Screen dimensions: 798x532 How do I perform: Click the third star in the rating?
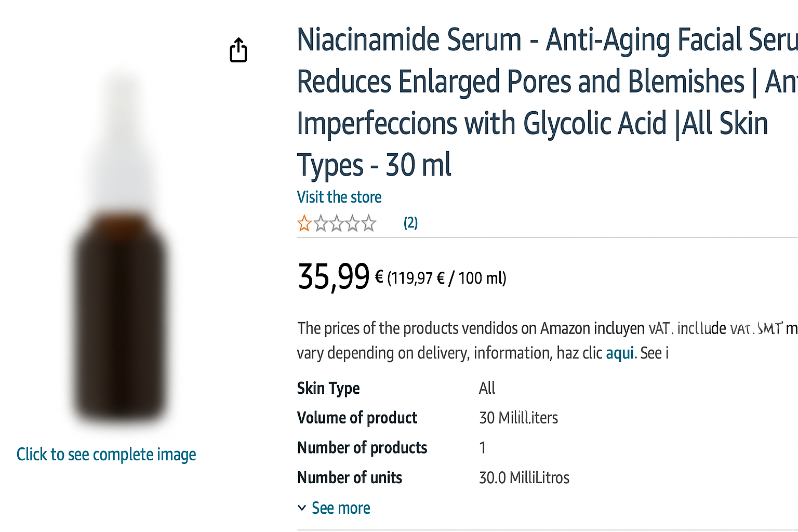click(337, 223)
